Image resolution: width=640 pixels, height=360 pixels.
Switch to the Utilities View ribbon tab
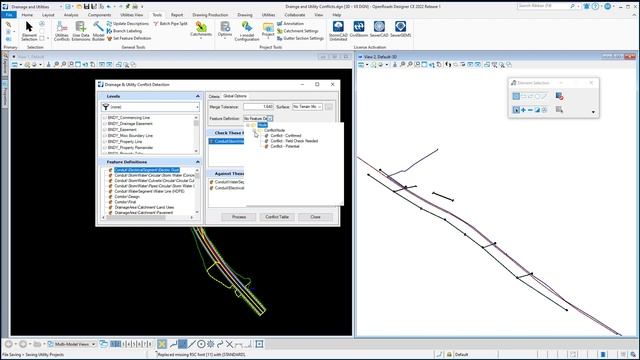pos(132,15)
